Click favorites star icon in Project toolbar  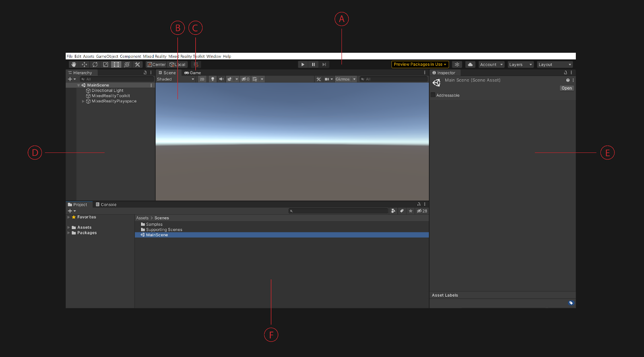[411, 211]
